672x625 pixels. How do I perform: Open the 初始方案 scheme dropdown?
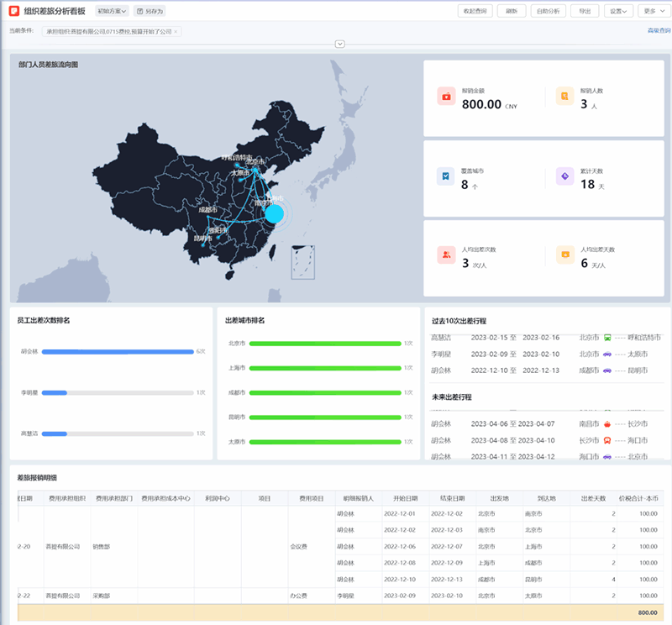click(112, 11)
